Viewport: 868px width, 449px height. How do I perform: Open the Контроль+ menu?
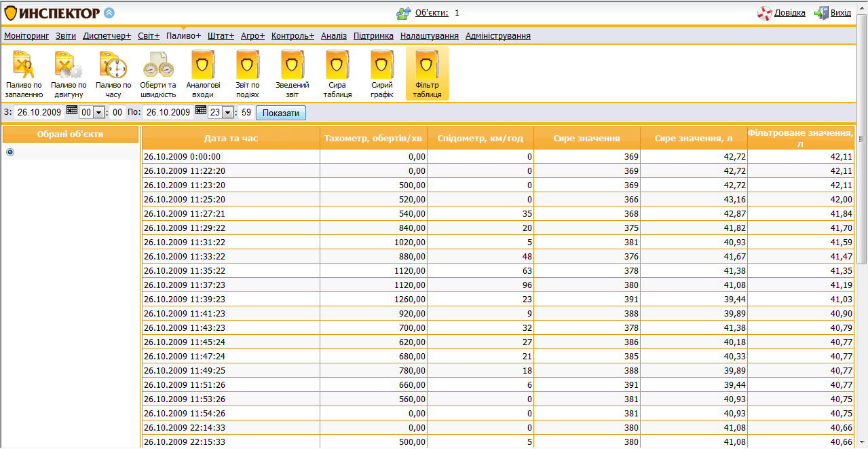point(293,36)
